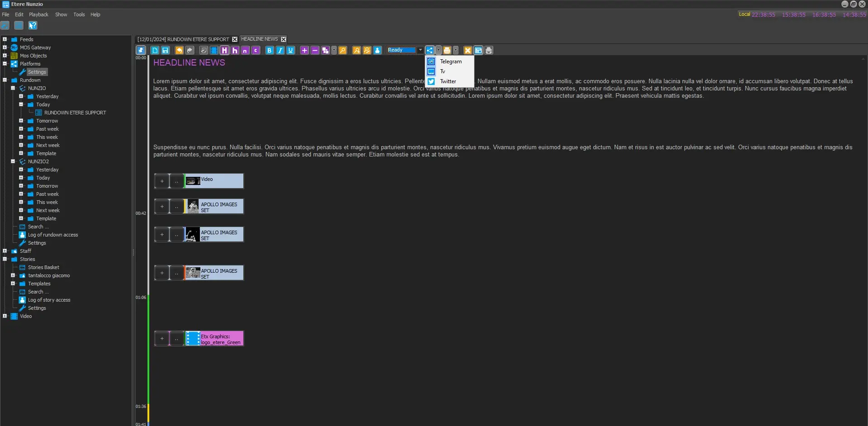The width and height of the screenshot is (868, 426).
Task: Switch to RUNDOWN ETERE SUPPORT tab
Action: tap(183, 39)
